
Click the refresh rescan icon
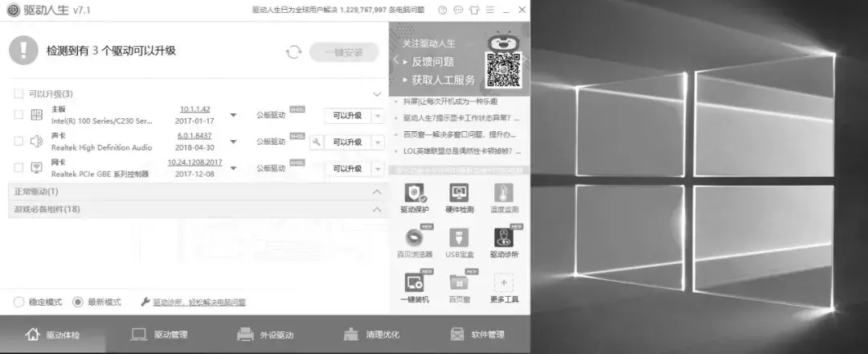point(293,52)
